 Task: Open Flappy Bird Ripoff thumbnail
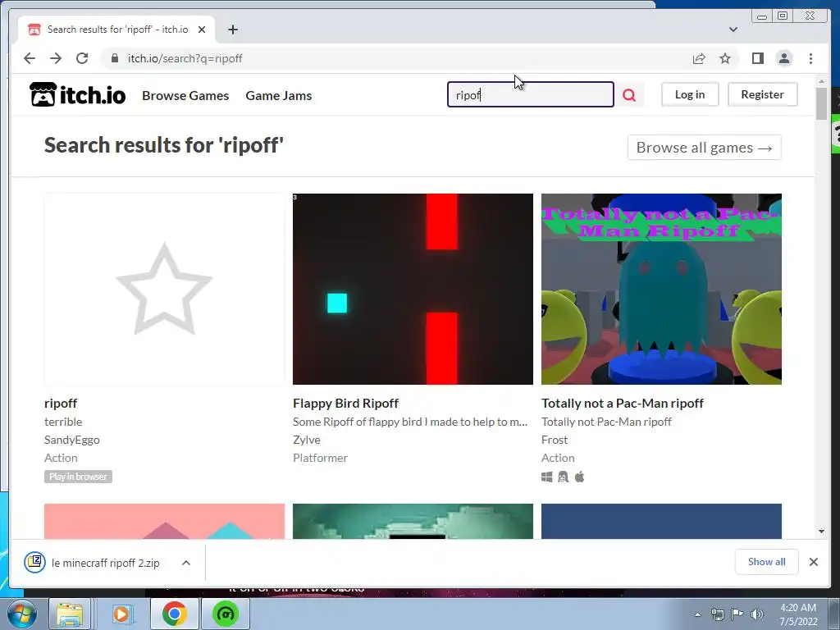pyautogui.click(x=413, y=289)
